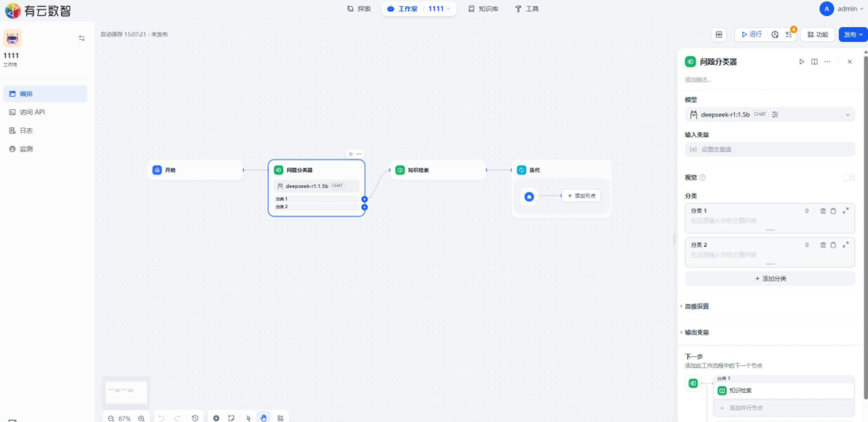This screenshot has height=422, width=868.
Task: Select the hand pan tool
Action: tap(263, 418)
